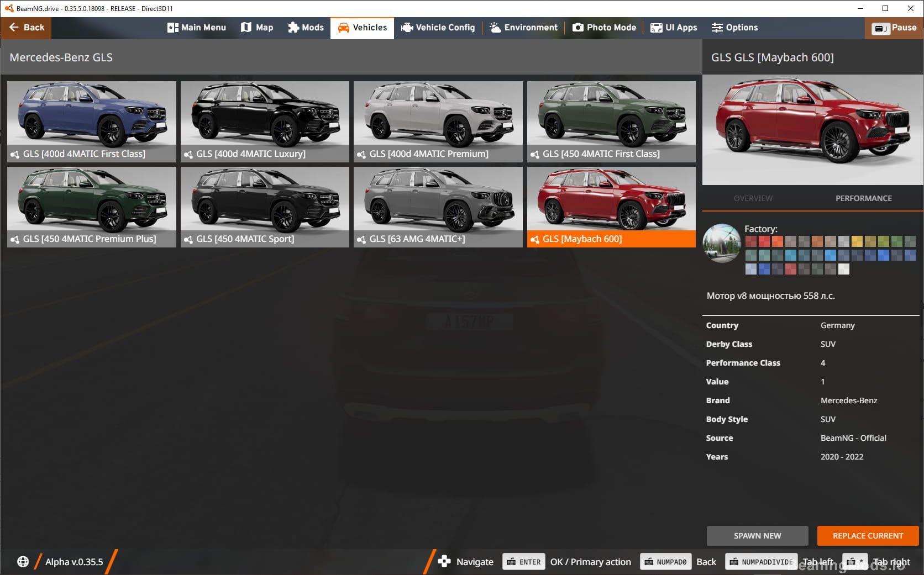Click the config icon on GLS 400d 4MATIC Premium
924x575 pixels.
coord(361,155)
